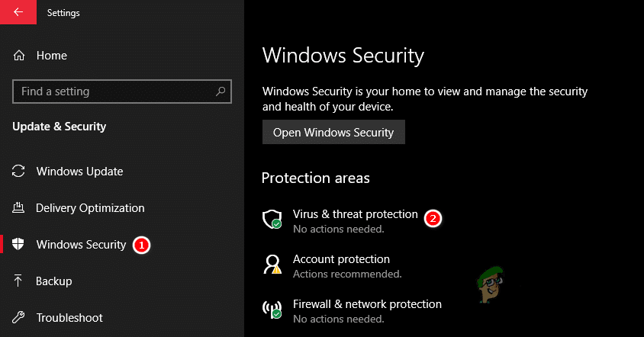The image size is (644, 337).
Task: Click the Backup upload arrow icon
Action: click(20, 281)
